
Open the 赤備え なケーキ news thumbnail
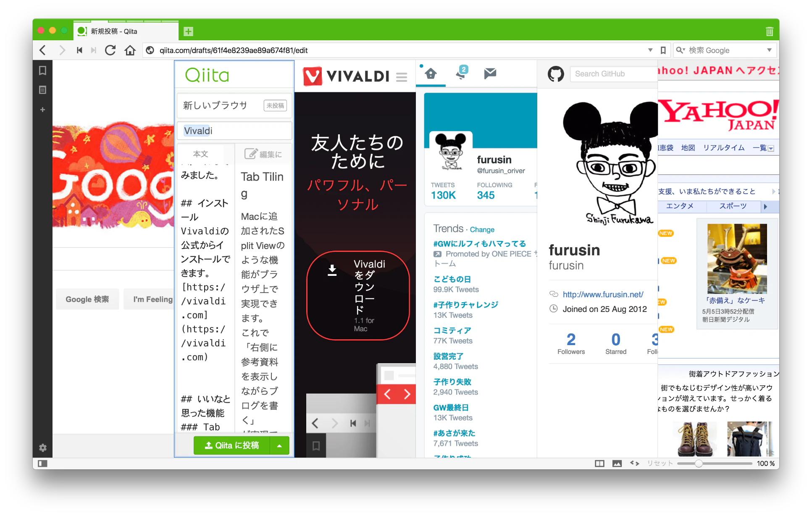tap(736, 258)
